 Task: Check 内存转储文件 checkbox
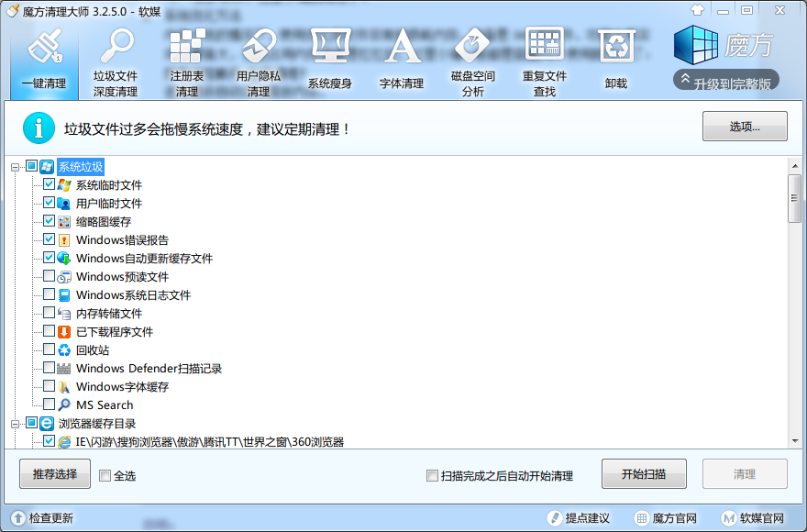49,313
